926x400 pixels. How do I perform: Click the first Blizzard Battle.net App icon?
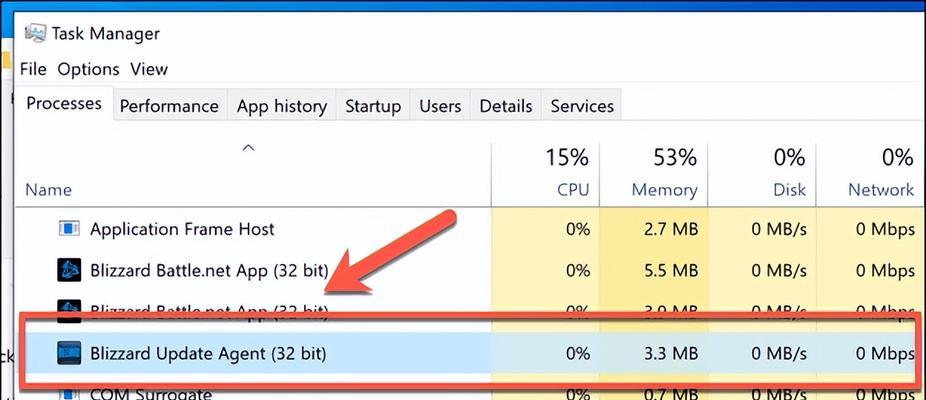[69, 271]
